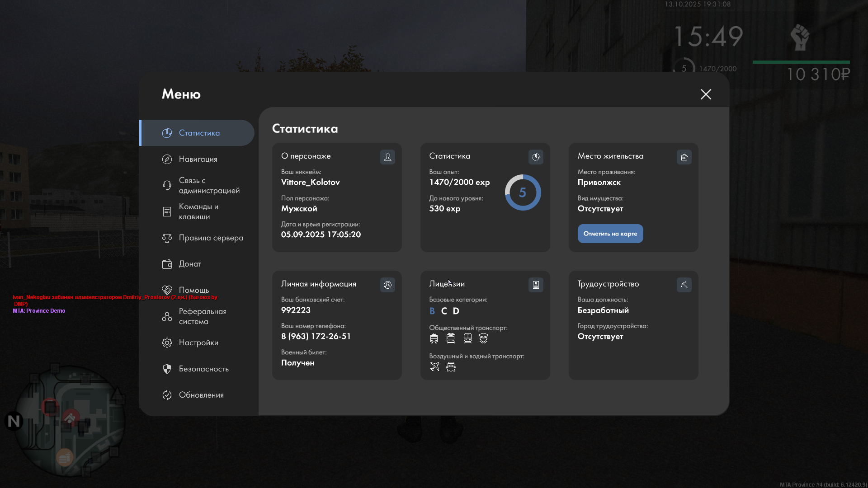The width and height of the screenshot is (868, 488).
Task: Click the boat license icon
Action: pos(451,366)
